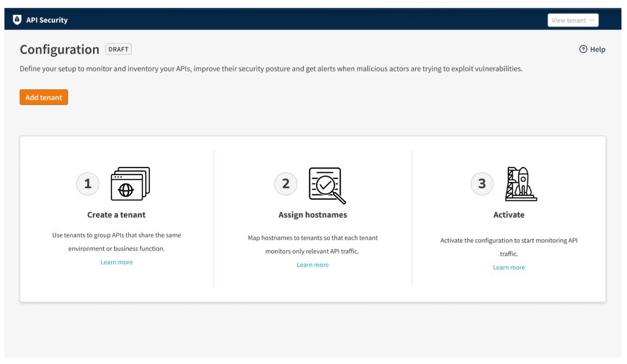Select the Activate step heading
Image resolution: width=627 pixels, height=364 pixels.
tap(509, 215)
